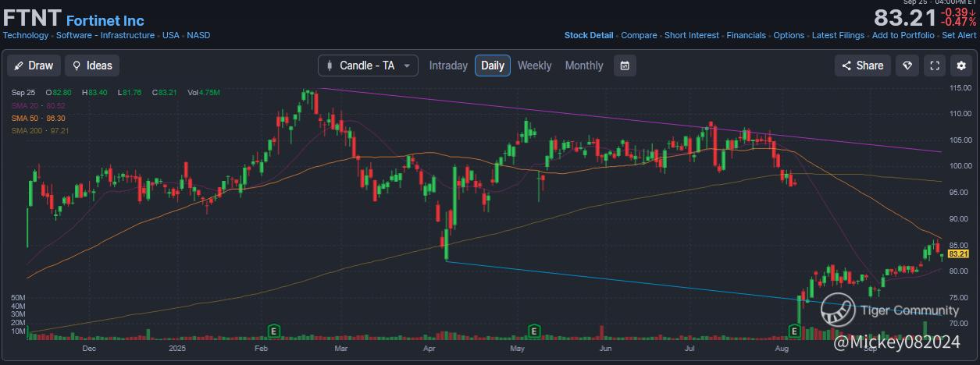Image resolution: width=980 pixels, height=365 pixels.
Task: Open the Ideas panel
Action: (92, 66)
